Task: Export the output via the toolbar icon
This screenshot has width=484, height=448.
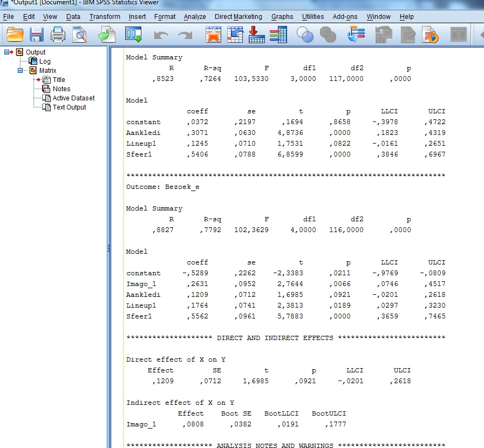Action: coord(106,35)
